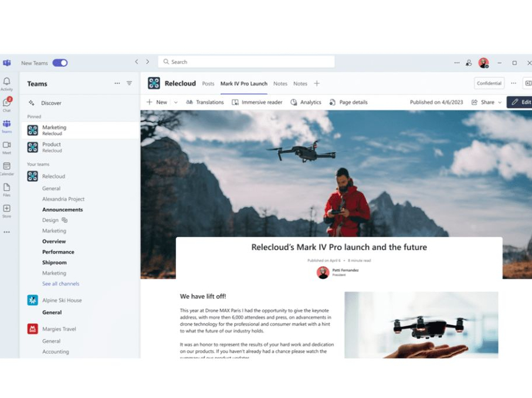Open Chat from the left rail
The height and width of the screenshot is (398, 532).
pos(7,103)
